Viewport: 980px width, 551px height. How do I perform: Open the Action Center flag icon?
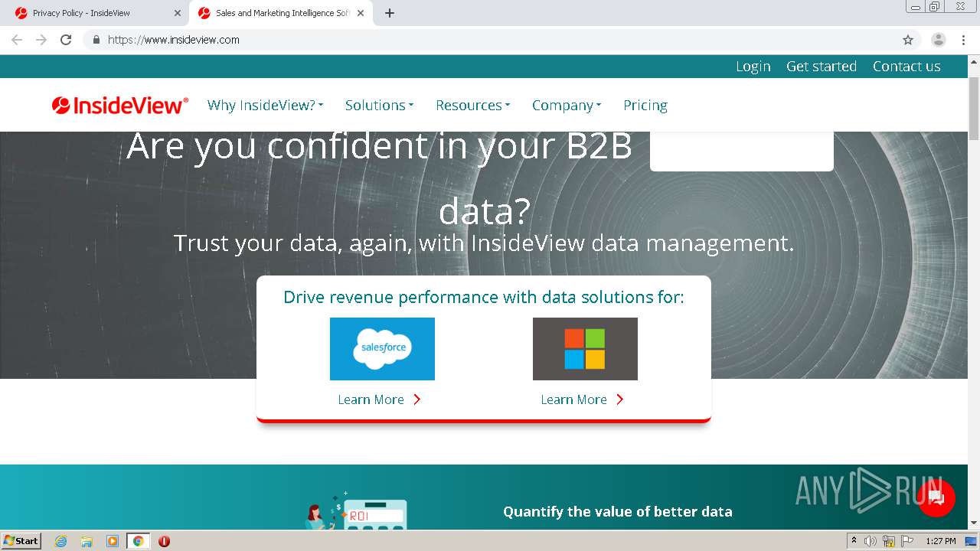[x=907, y=541]
